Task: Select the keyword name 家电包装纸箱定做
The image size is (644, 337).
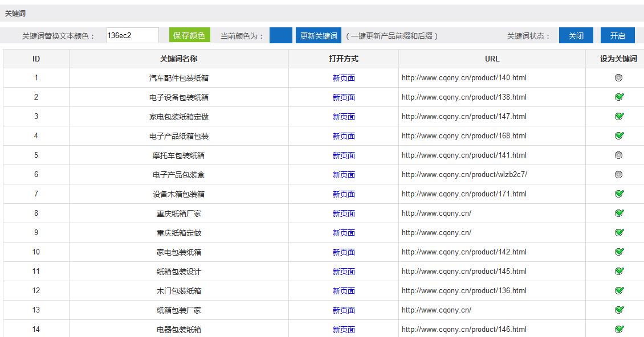Action: pyautogui.click(x=178, y=117)
